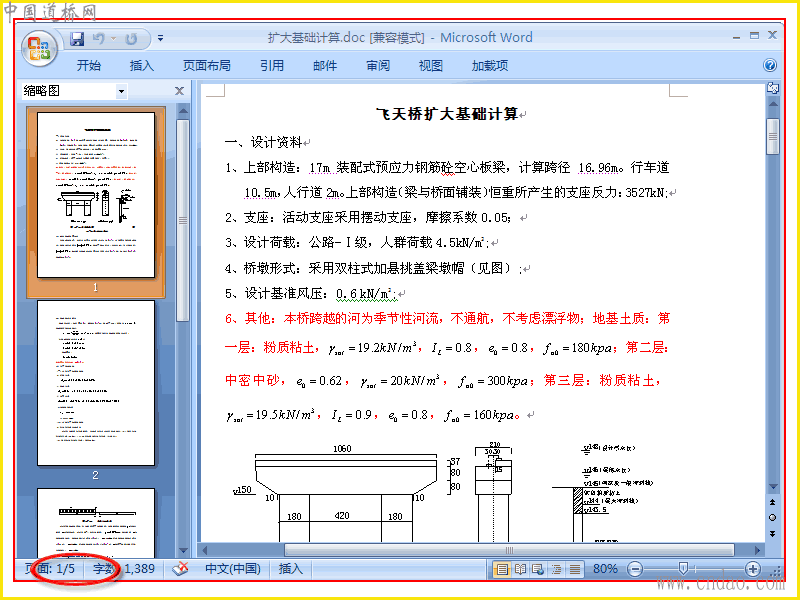Click the 80% zoom level button
Viewport: 800px width, 600px height.
(x=605, y=569)
